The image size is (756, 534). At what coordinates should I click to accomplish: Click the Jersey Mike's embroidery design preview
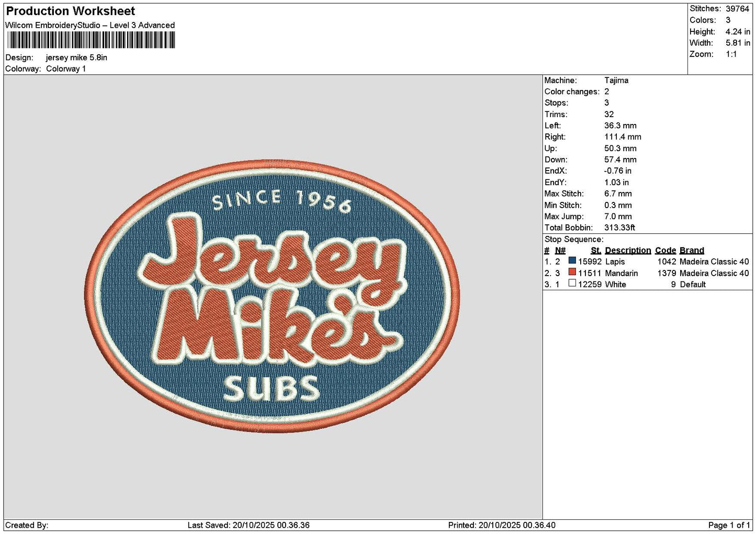(x=272, y=296)
